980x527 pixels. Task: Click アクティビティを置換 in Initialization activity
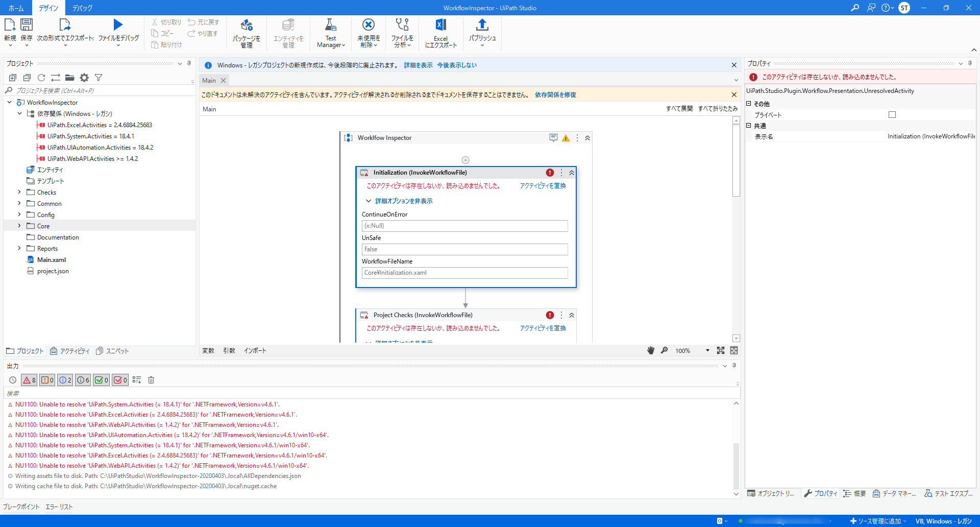click(x=543, y=186)
